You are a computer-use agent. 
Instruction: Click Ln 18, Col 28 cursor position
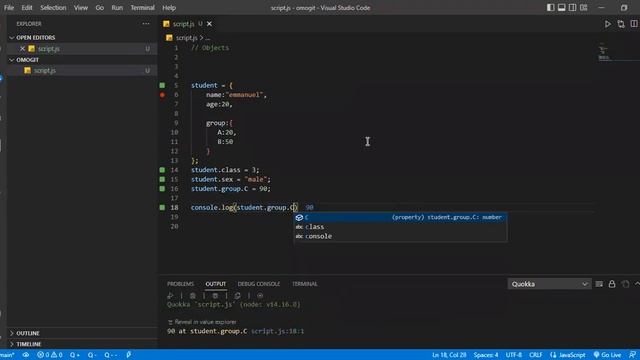[449, 355]
